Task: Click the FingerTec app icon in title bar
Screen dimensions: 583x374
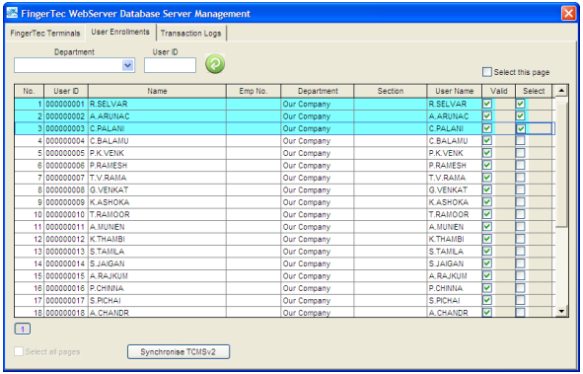Action: (12, 13)
